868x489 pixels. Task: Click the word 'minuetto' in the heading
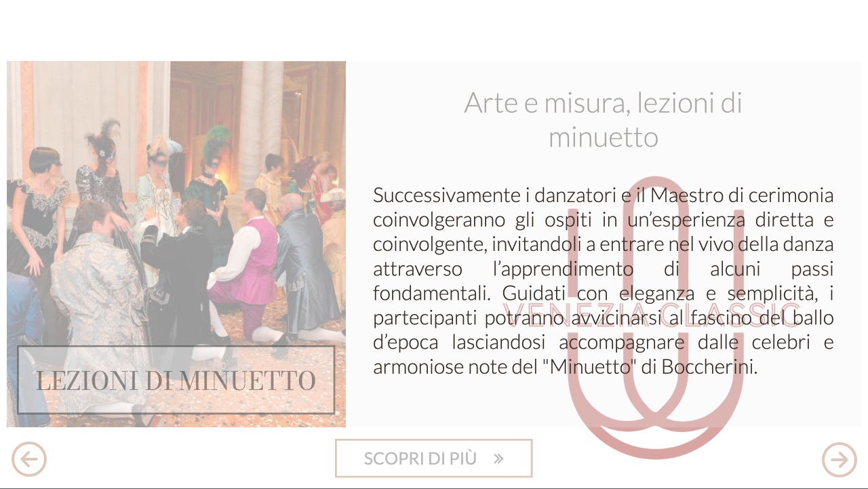603,137
